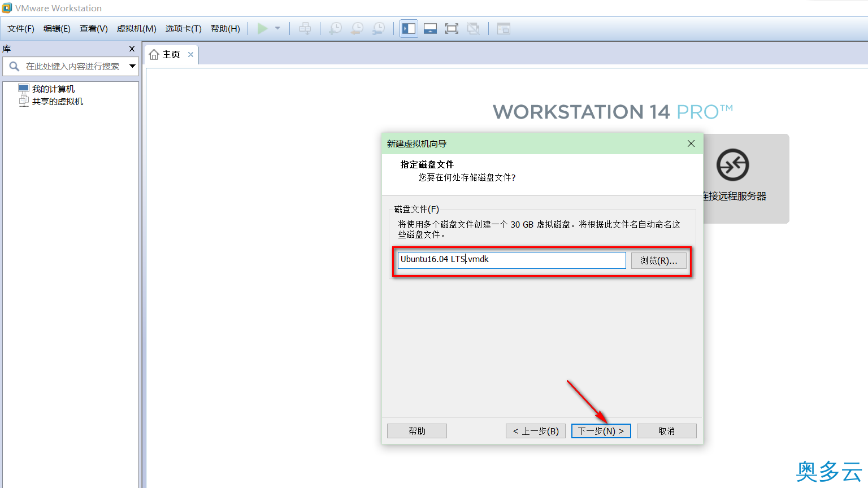This screenshot has height=488, width=868.
Task: Click the 浏览(R)... button
Action: pos(659,260)
